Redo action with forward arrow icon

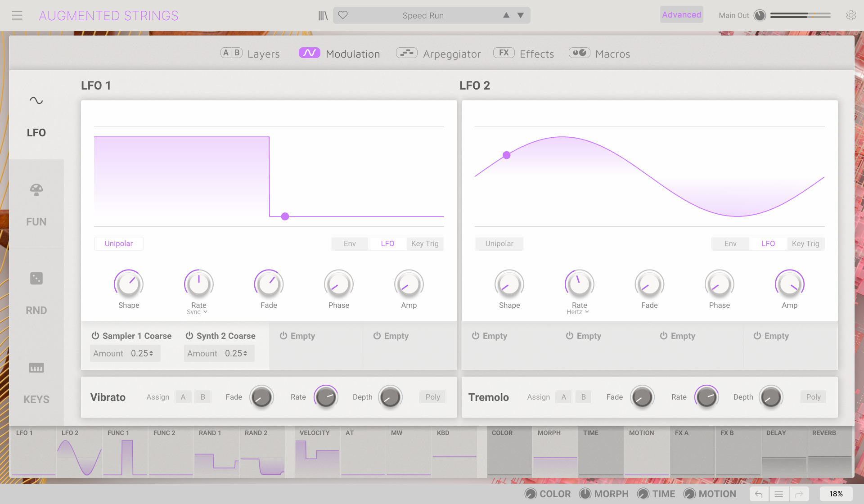[799, 494]
